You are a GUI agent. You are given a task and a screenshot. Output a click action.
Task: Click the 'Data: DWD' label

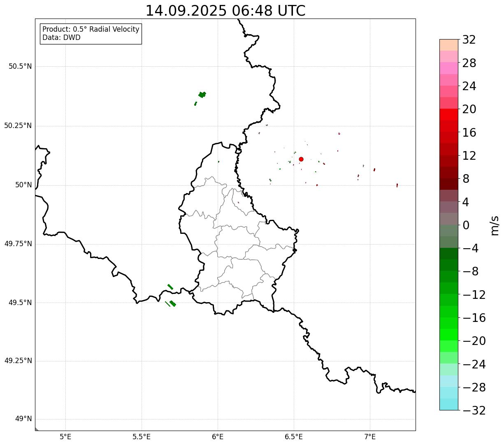[62, 38]
